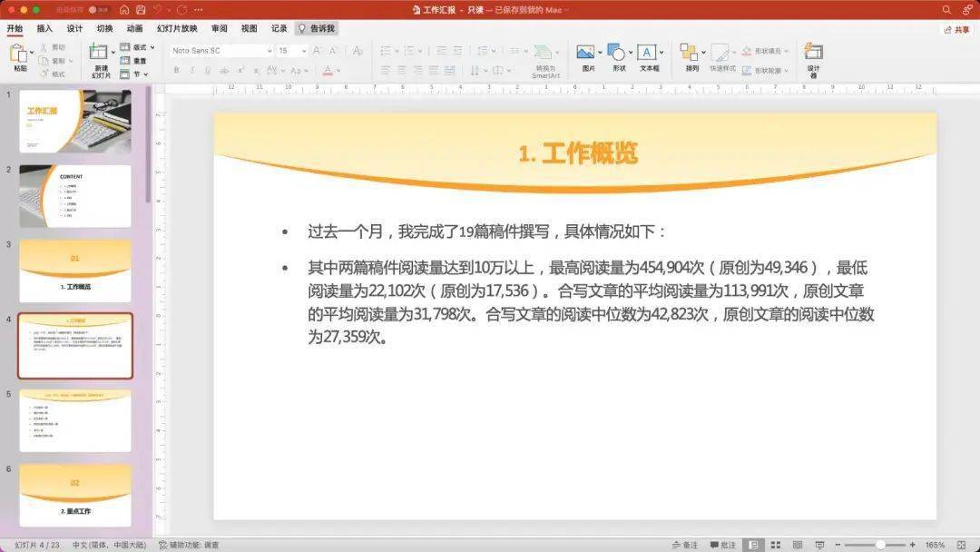
Task: Toggle Strikethrough formatting
Action: tap(224, 71)
